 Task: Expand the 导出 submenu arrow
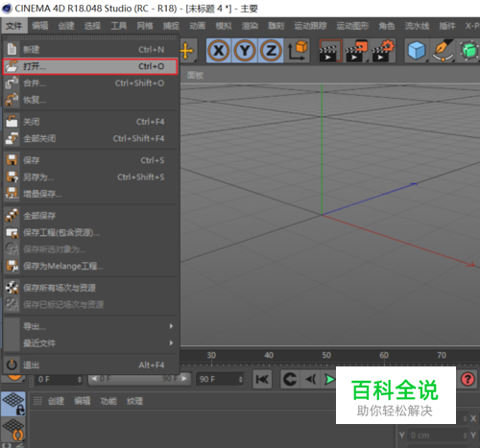click(x=171, y=326)
